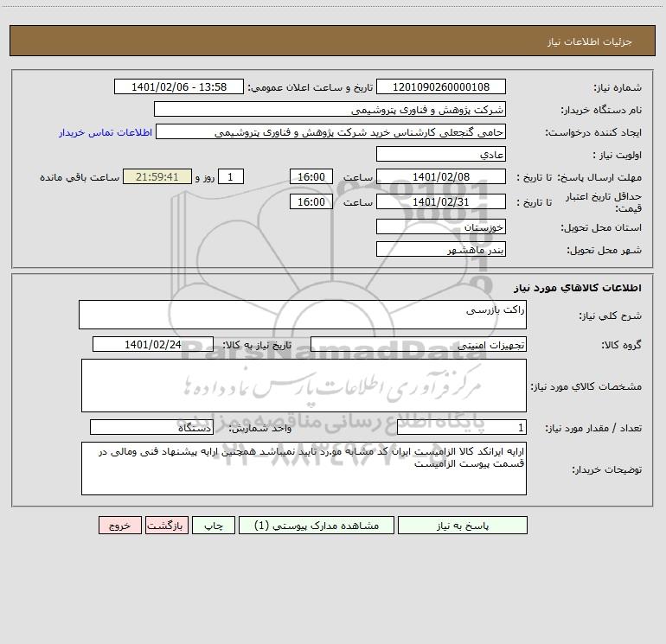Click the اطلاعات کالاهای مورد نیاز section heading
Screen dimensions: 666x644
(578, 288)
